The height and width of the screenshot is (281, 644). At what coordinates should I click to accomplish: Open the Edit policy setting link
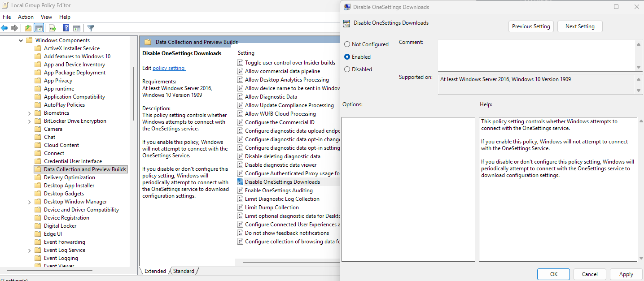(x=169, y=68)
